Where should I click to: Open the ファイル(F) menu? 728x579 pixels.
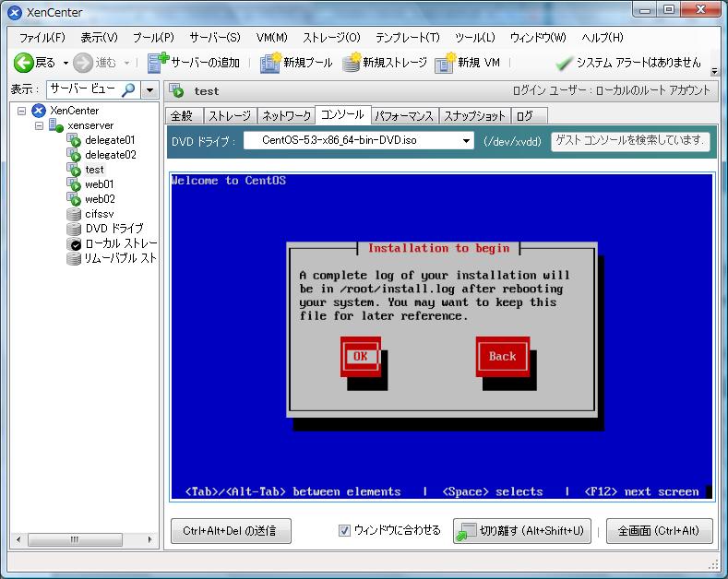[x=42, y=38]
